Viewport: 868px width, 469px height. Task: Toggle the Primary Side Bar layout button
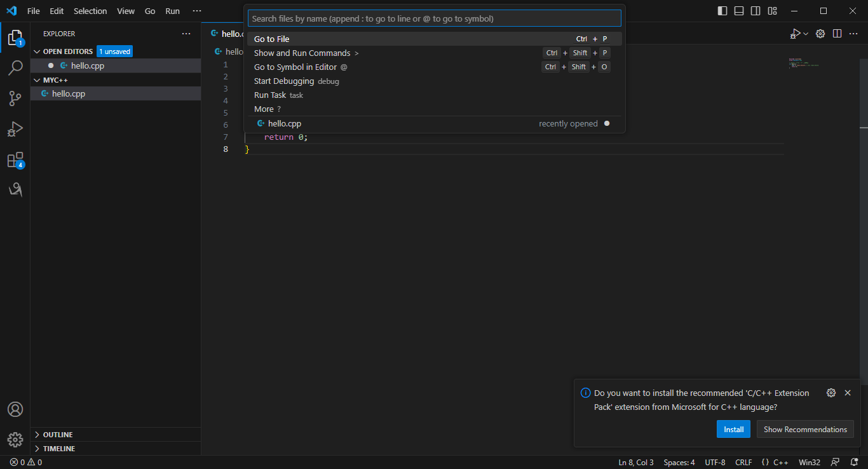pyautogui.click(x=722, y=11)
